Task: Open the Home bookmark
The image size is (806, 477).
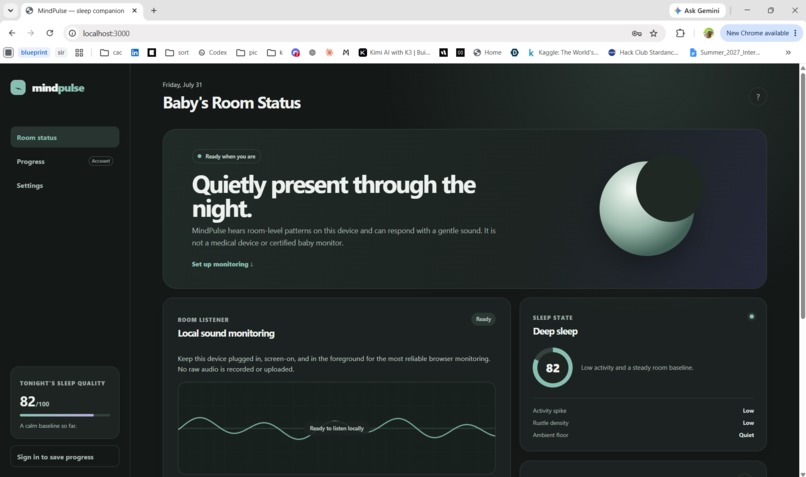Action: click(487, 52)
